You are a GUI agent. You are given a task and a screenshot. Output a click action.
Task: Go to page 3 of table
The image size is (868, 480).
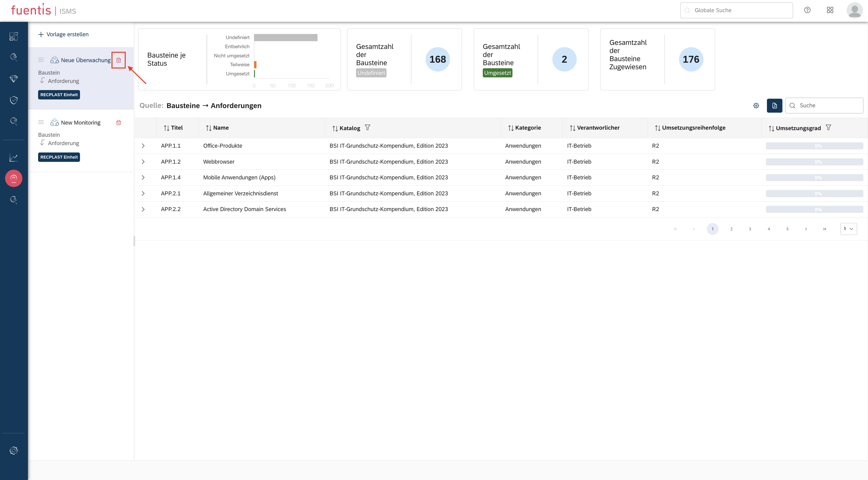pos(750,229)
